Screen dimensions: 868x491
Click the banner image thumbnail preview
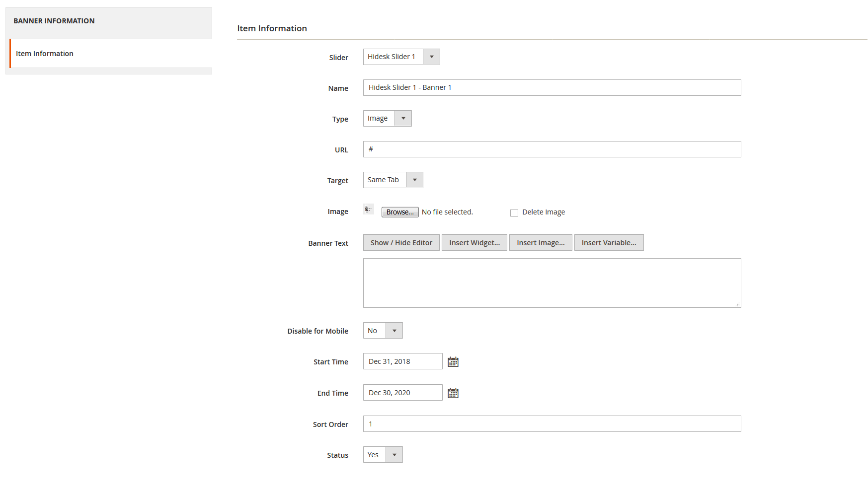click(x=368, y=210)
